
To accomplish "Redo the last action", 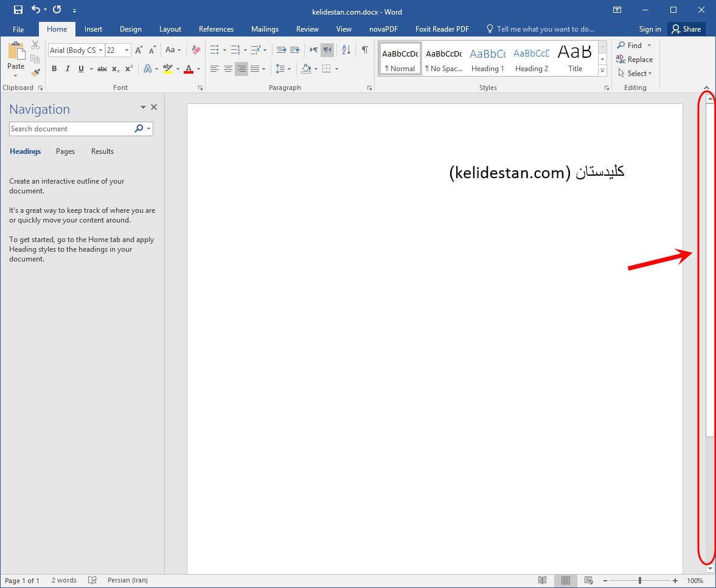I will pyautogui.click(x=57, y=10).
